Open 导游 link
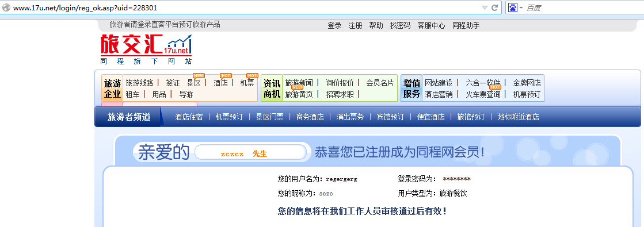This screenshot has height=227, width=644. pos(186,94)
